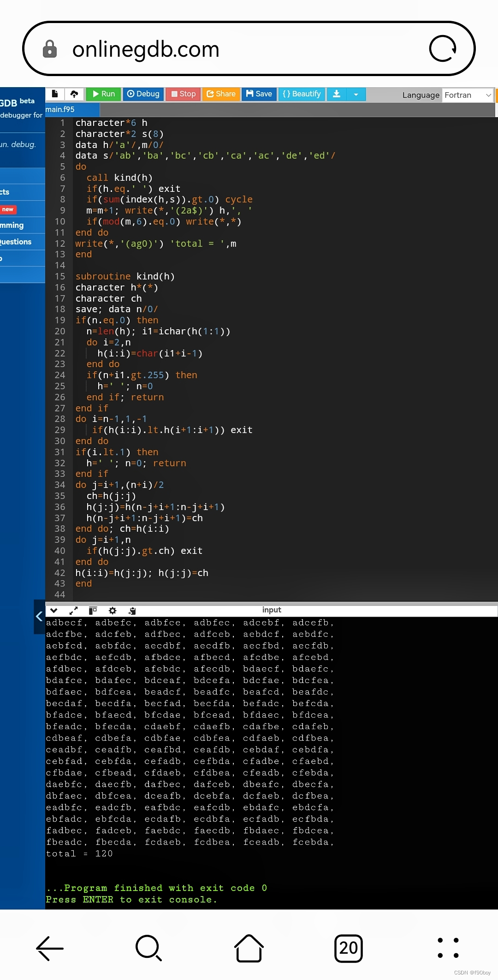
Task: Click the upload file cloud icon
Action: point(74,94)
